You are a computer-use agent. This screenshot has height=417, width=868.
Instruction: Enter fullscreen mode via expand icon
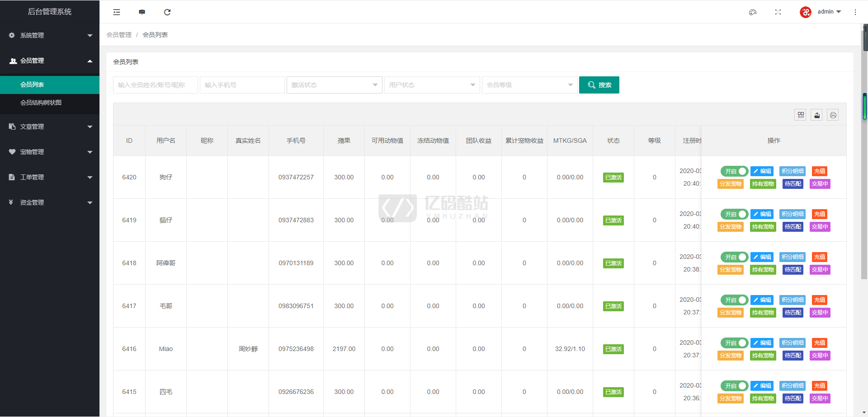click(778, 12)
